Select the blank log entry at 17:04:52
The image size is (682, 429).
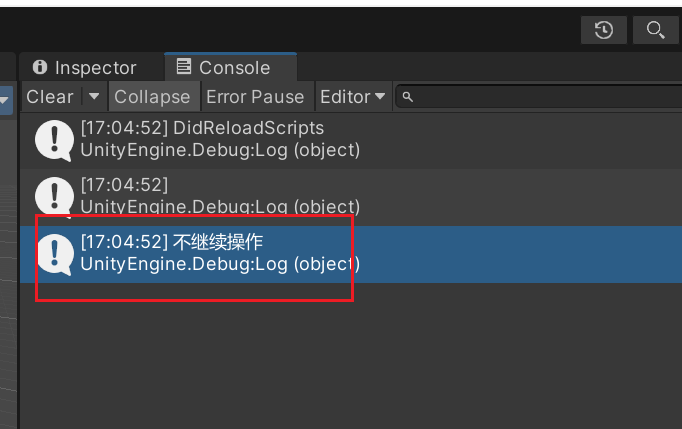(x=351, y=197)
